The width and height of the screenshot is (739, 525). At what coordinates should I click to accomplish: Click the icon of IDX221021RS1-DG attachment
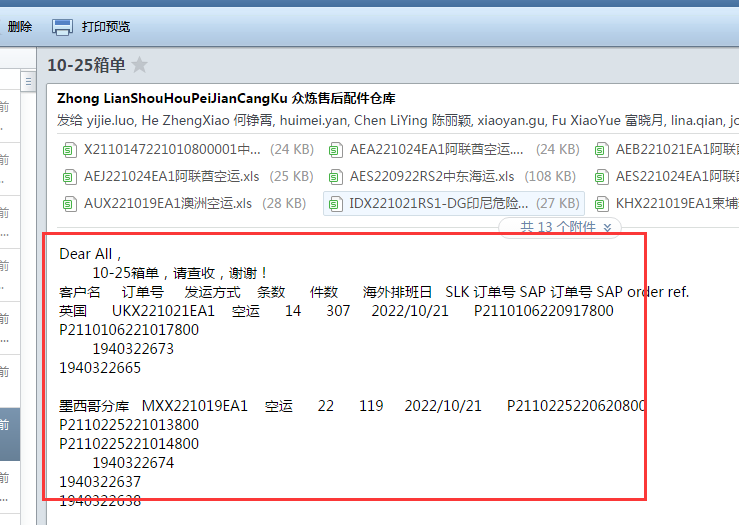point(335,204)
